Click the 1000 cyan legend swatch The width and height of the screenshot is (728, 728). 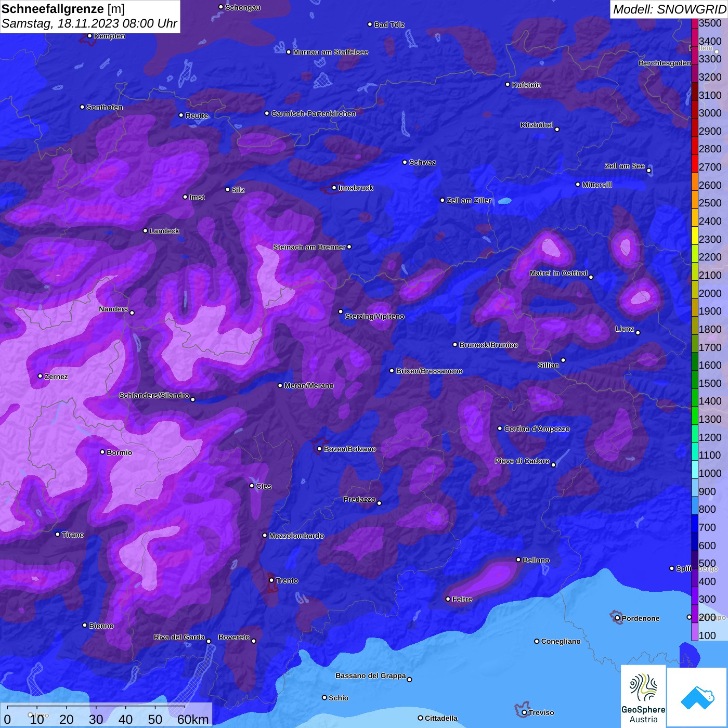(694, 470)
